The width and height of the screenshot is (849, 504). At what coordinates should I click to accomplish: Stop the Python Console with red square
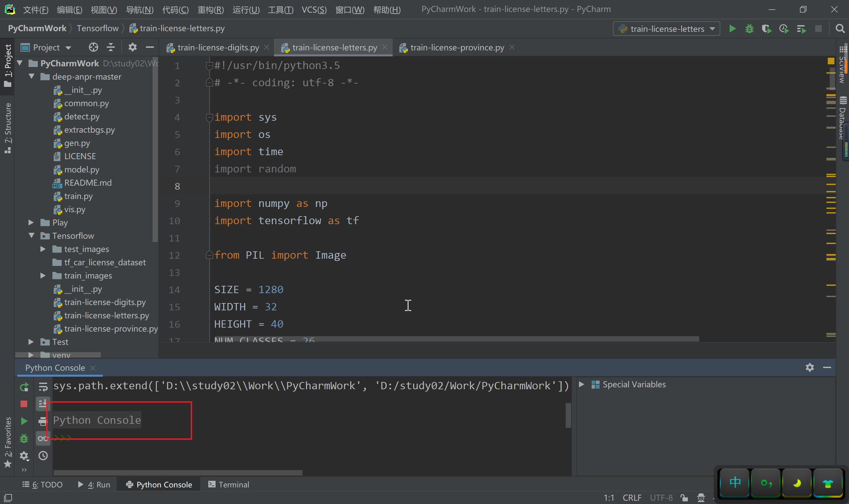(x=24, y=404)
